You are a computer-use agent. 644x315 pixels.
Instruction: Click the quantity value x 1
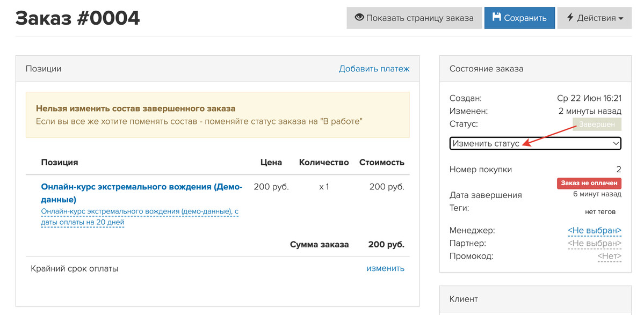[x=324, y=187]
